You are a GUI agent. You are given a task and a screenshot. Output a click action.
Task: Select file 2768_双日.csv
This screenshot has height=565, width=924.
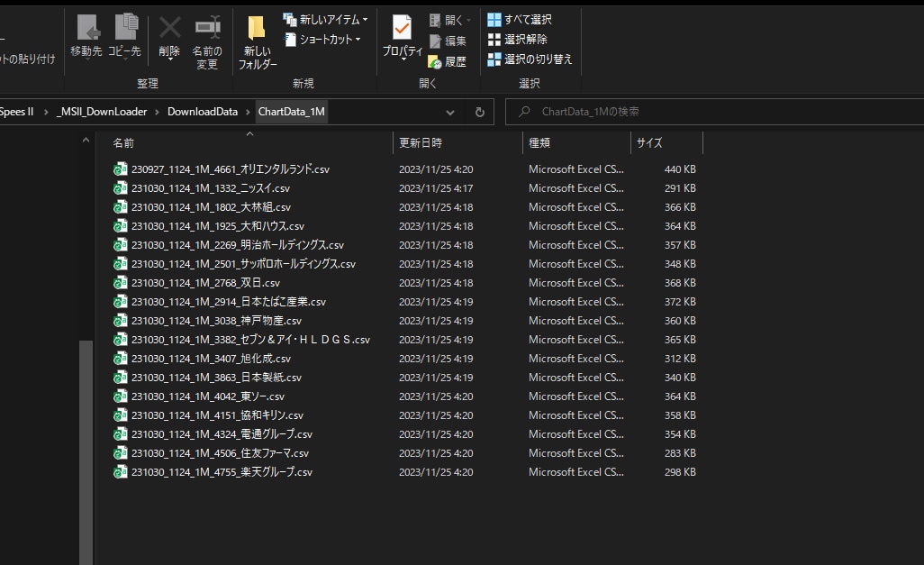click(205, 283)
